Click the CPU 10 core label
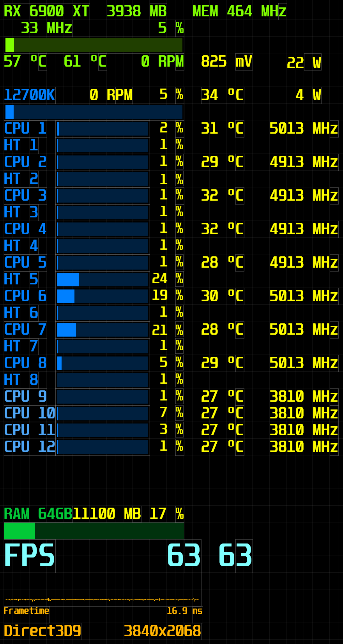The width and height of the screenshot is (343, 644). (x=30, y=413)
